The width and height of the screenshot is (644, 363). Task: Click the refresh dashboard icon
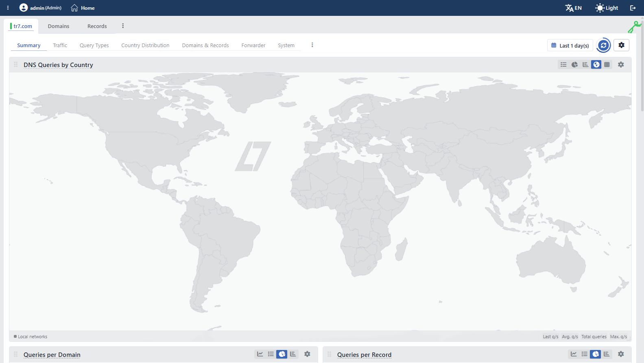click(x=603, y=45)
